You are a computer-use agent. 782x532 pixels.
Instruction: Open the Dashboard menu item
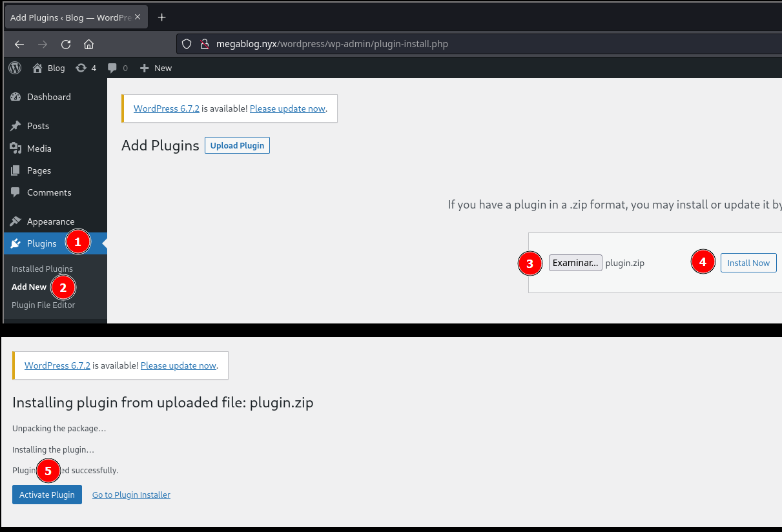tap(48, 97)
